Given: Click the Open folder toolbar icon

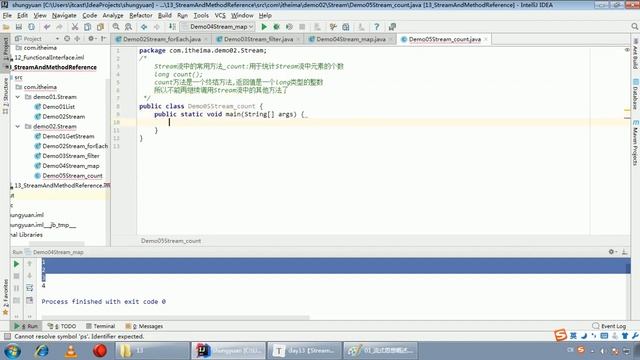Looking at the screenshot, I should point(6,27).
